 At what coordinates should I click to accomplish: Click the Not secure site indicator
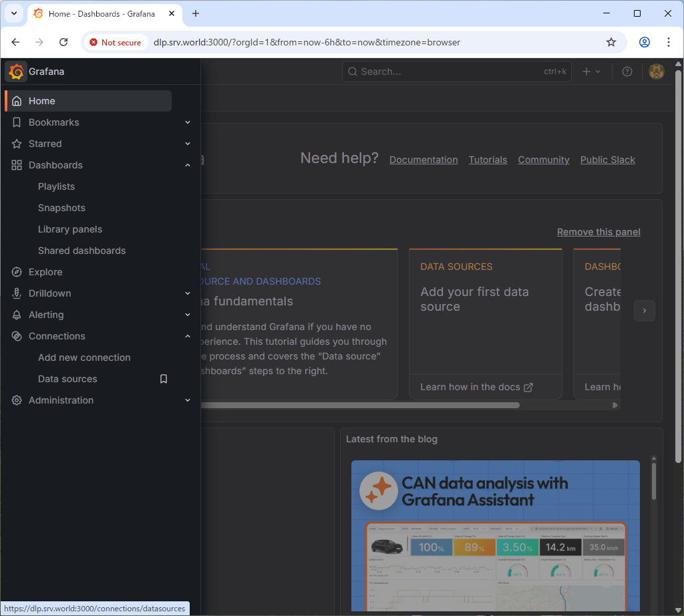[116, 42]
